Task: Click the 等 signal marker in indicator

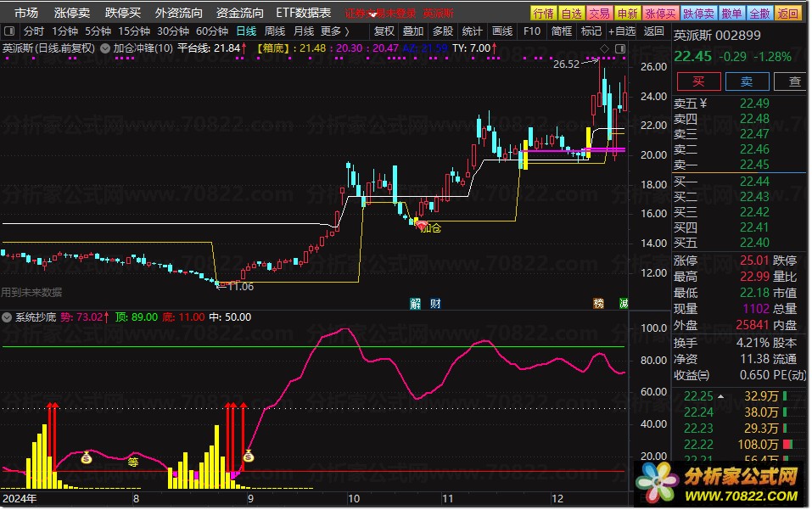Action: point(133,462)
